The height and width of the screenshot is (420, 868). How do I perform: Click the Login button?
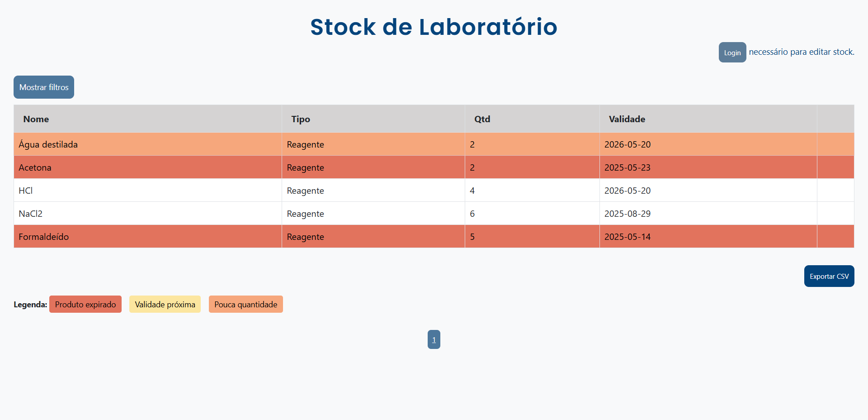pyautogui.click(x=732, y=52)
